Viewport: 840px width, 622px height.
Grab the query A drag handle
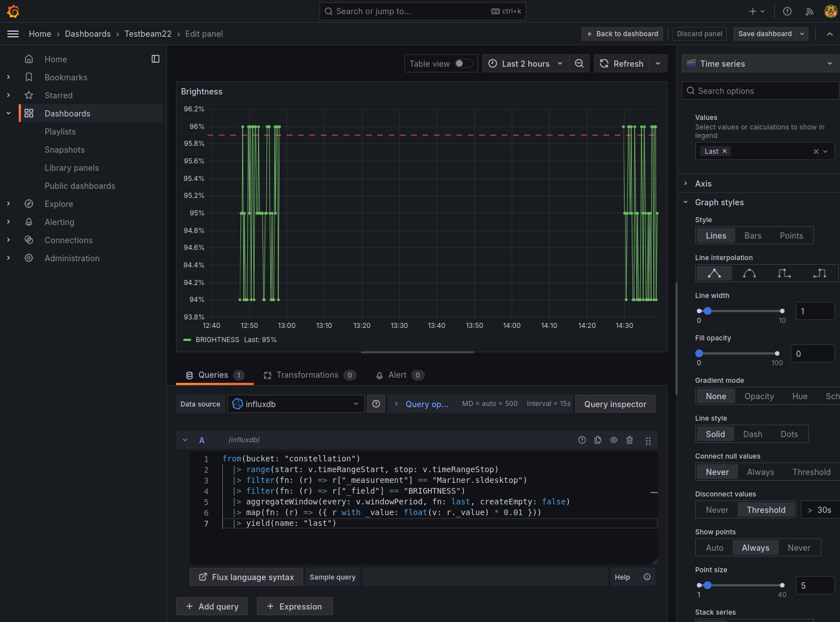tap(648, 440)
